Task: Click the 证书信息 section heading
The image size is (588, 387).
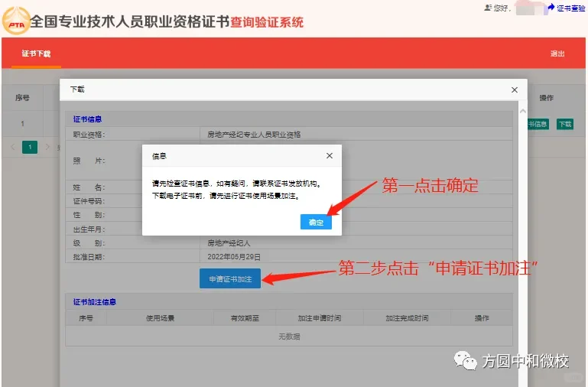Action: pyautogui.click(x=87, y=119)
